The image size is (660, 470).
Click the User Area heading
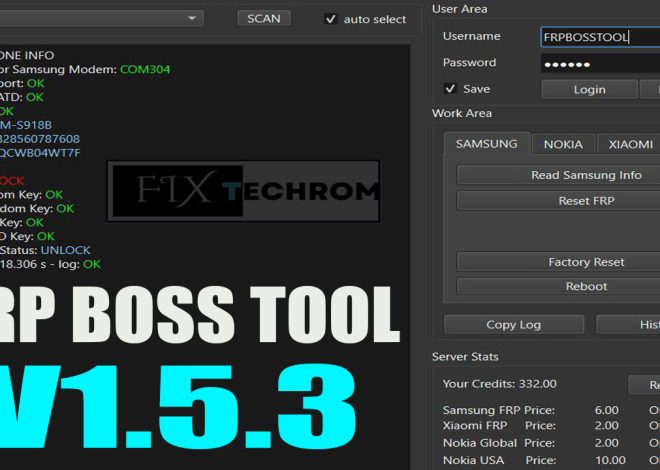460,9
